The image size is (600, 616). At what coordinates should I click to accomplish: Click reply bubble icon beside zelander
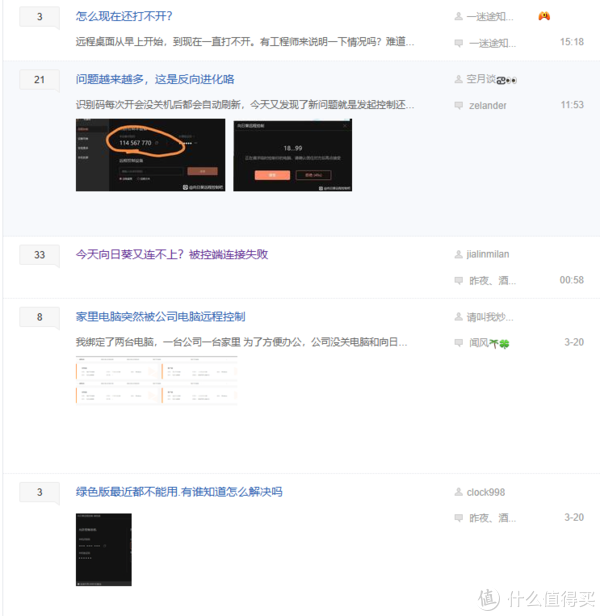pos(459,106)
